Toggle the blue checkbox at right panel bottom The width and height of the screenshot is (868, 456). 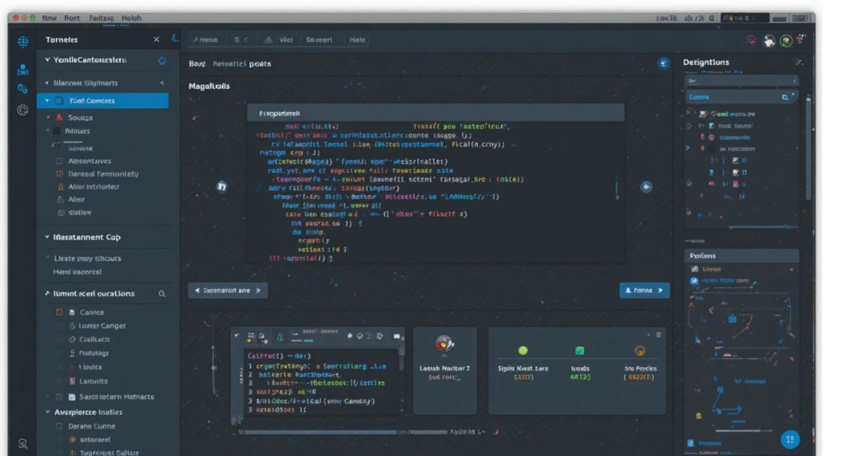click(690, 443)
